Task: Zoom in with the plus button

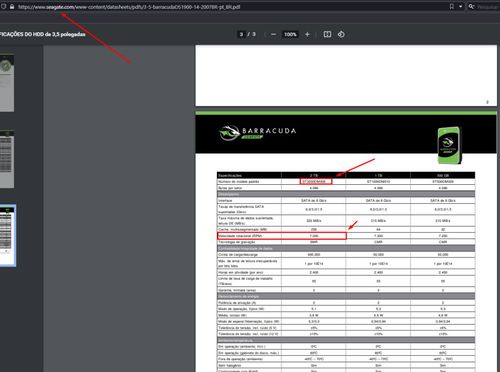Action: click(307, 34)
